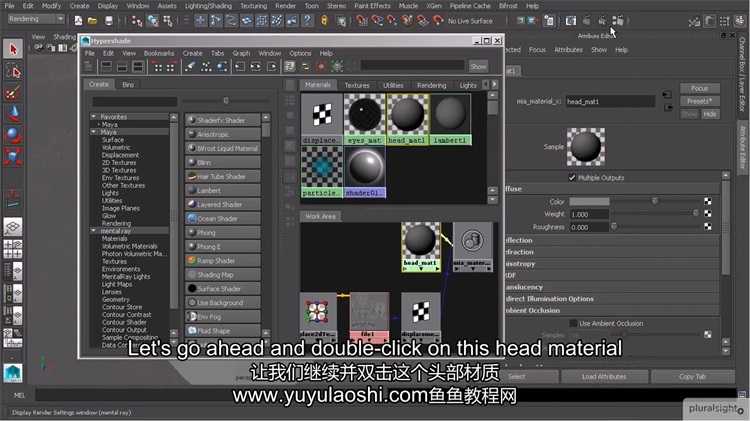The width and height of the screenshot is (750, 421).
Task: Create a Use Background shader
Action: pyautogui.click(x=223, y=302)
